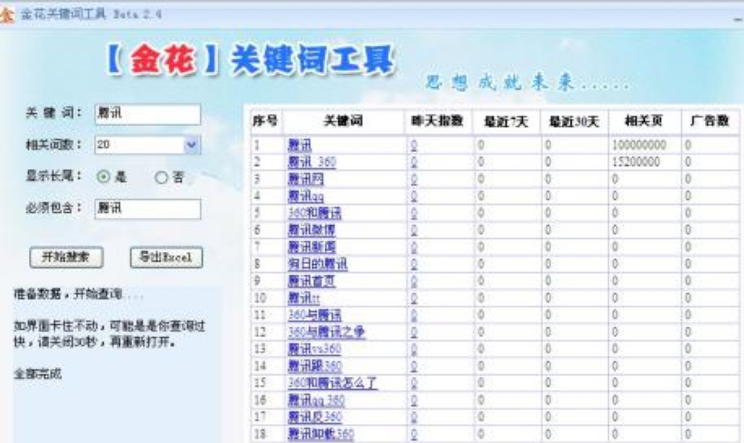Open the 腾讯 keyword link in row 1
The height and width of the screenshot is (443, 744).
(300, 145)
